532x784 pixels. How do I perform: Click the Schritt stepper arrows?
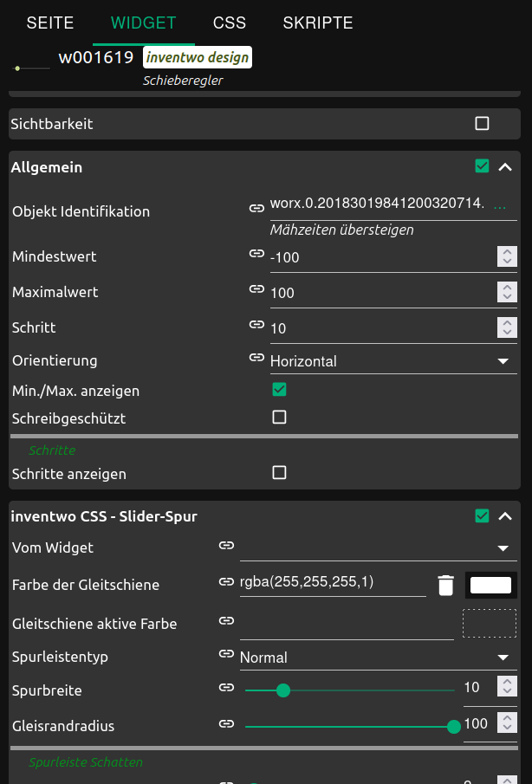(507, 327)
